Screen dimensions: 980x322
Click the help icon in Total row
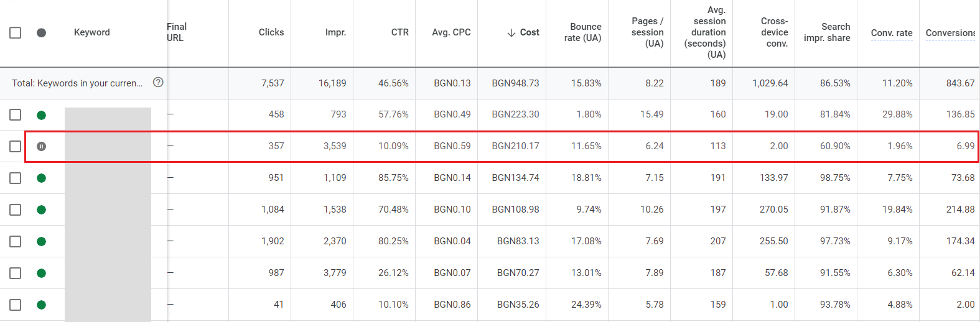pos(158,82)
